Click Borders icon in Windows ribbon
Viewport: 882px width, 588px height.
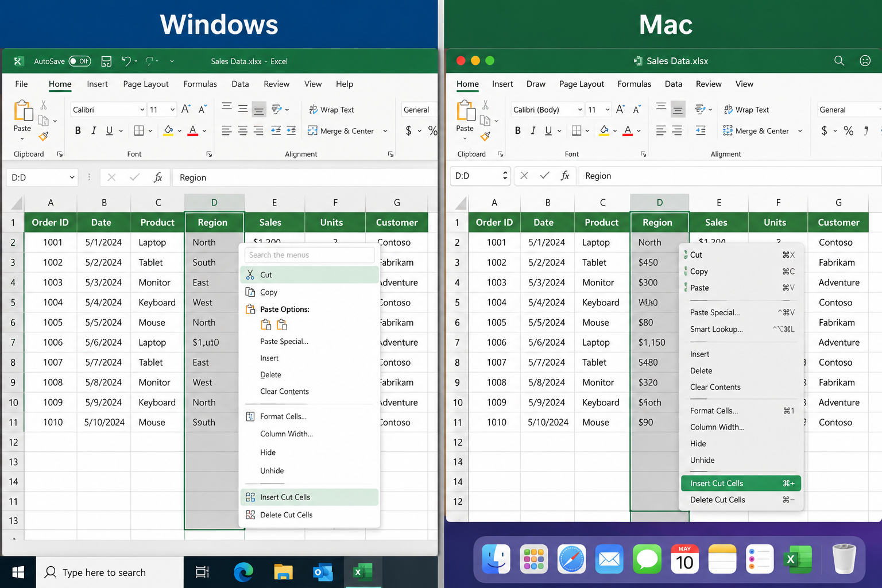coord(139,131)
